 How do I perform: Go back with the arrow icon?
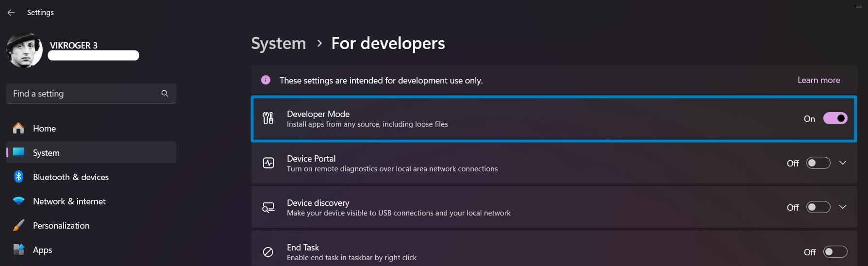click(x=11, y=13)
